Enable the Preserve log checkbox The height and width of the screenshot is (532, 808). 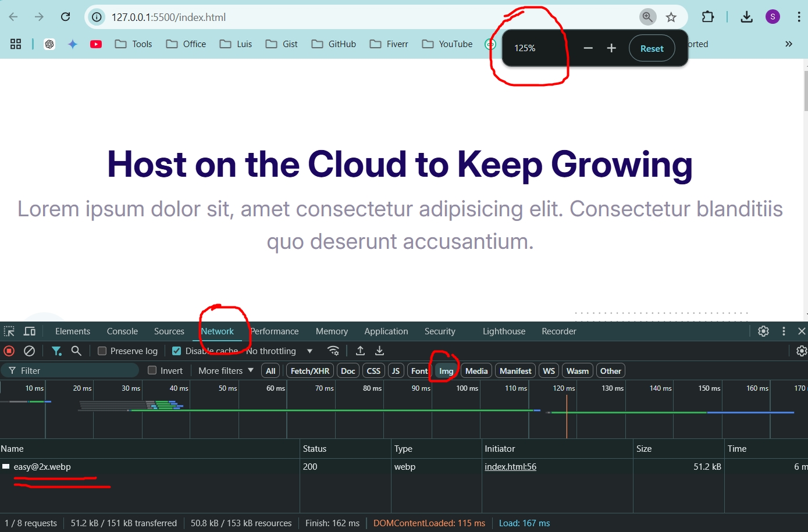pos(102,351)
